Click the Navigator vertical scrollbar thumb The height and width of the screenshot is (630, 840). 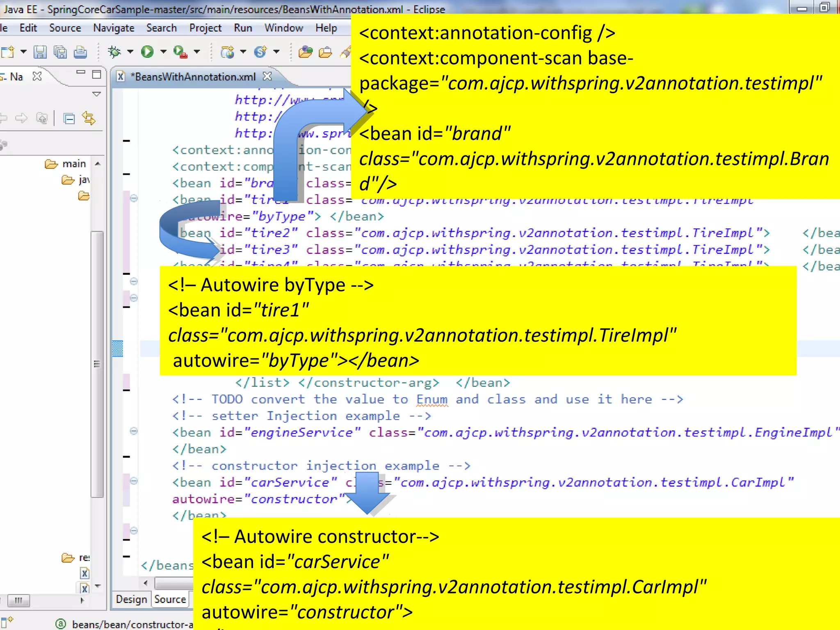coord(97,364)
